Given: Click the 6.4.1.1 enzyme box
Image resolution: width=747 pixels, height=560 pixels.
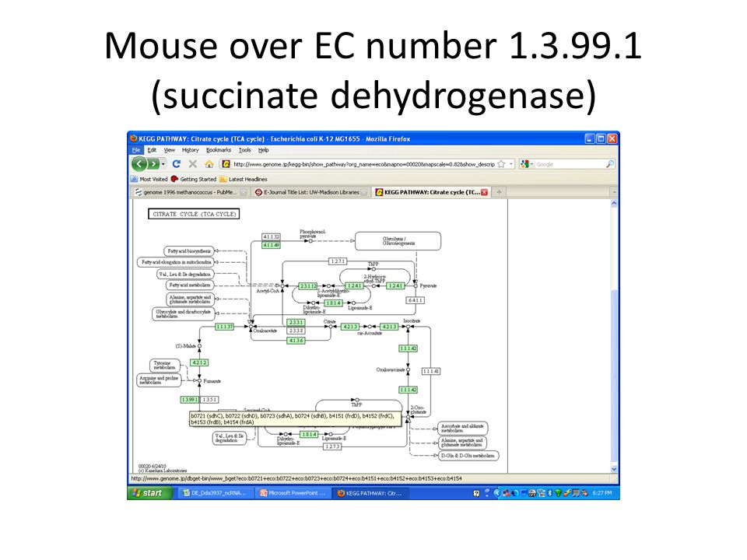Looking at the screenshot, I should coord(415,300).
